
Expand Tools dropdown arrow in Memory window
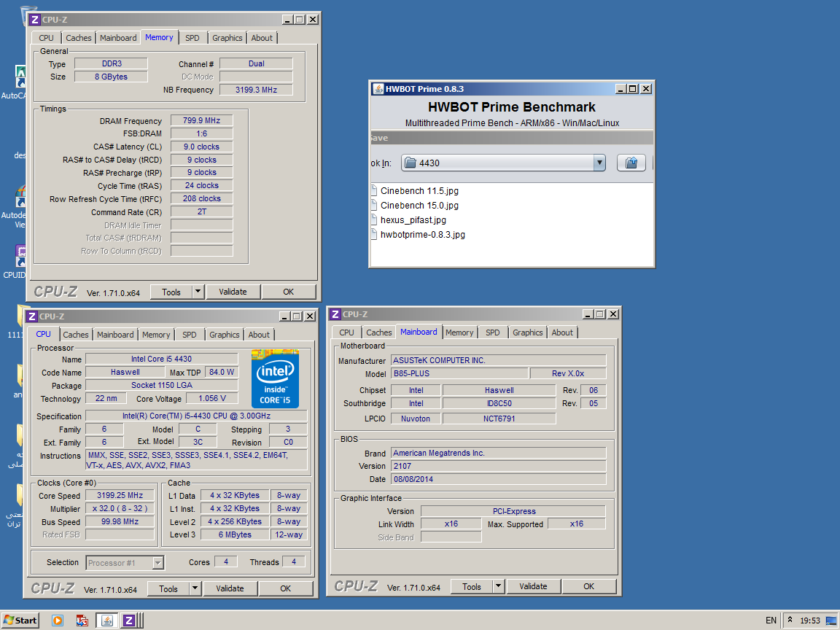coord(198,292)
